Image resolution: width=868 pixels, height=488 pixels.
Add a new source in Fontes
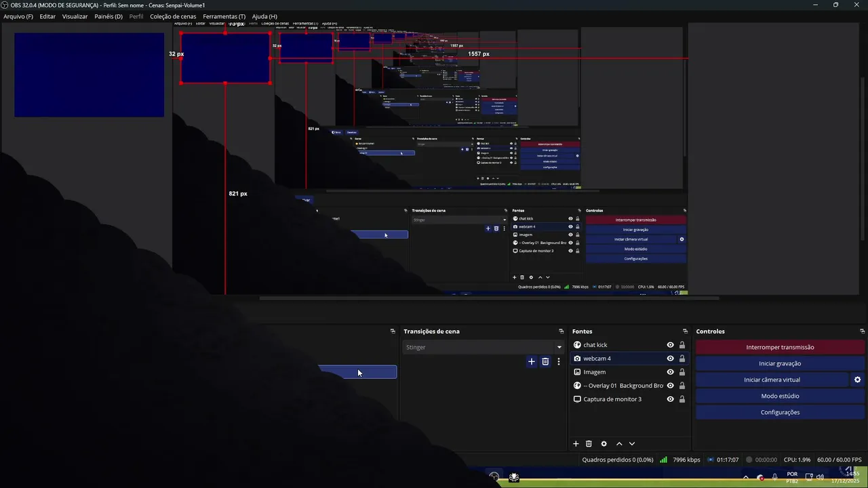pyautogui.click(x=576, y=444)
